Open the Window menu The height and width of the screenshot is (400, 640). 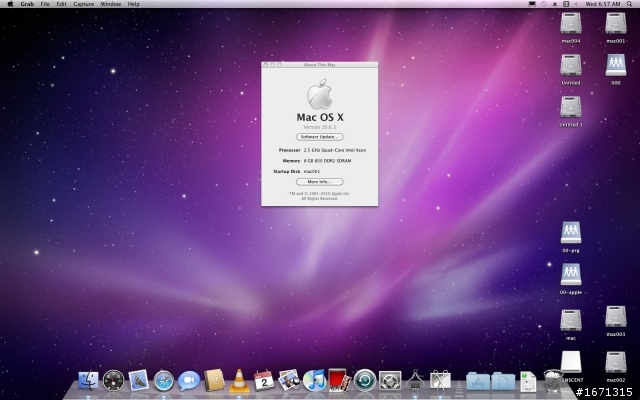pyautogui.click(x=111, y=4)
